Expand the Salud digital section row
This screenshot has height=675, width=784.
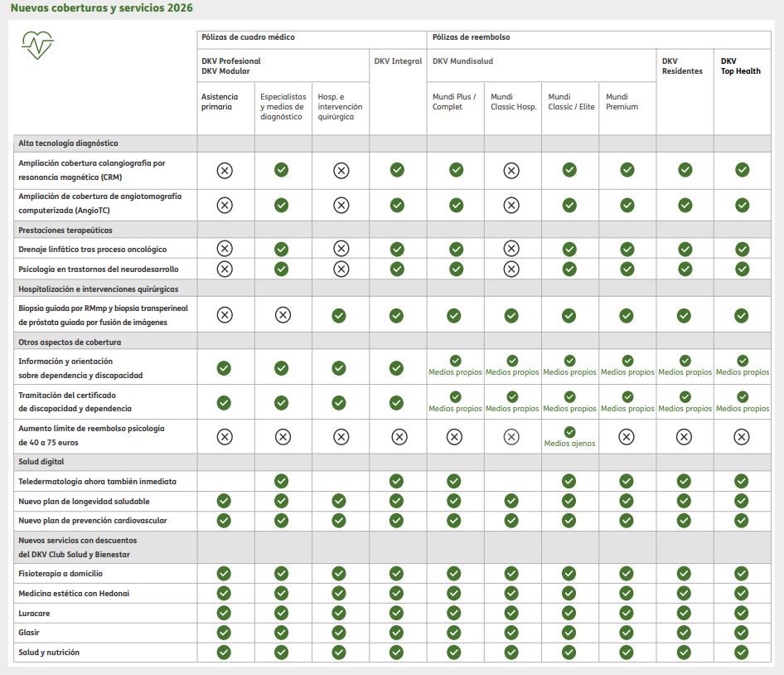[41, 461]
